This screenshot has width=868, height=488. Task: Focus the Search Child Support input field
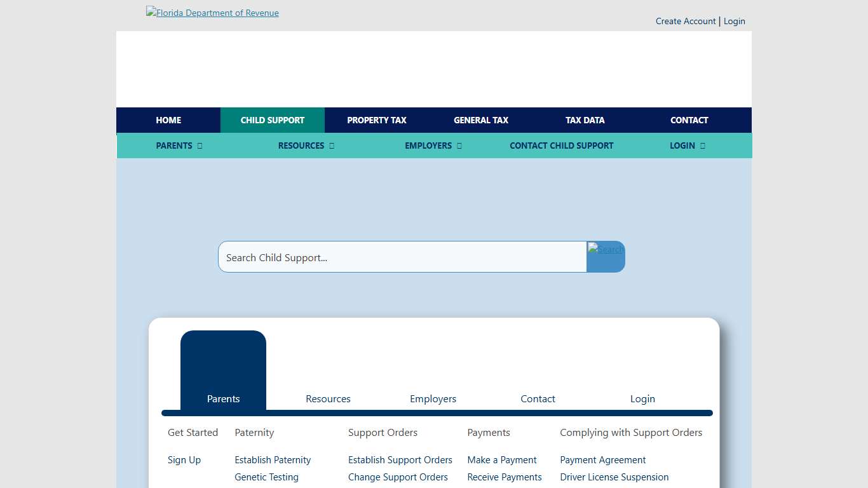[402, 257]
